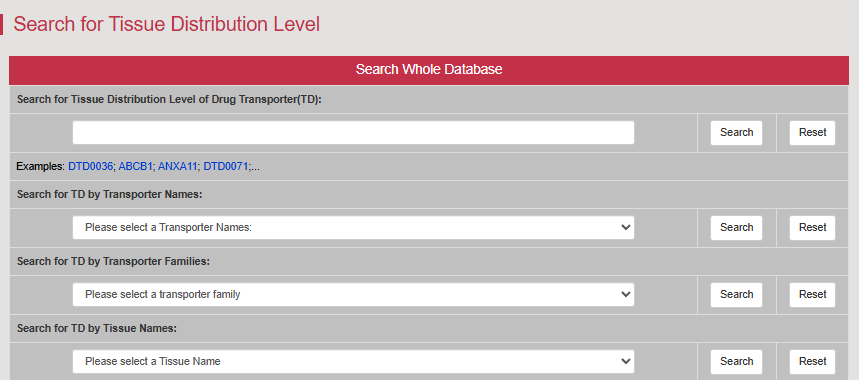Reset the Drug Transporter text search

[812, 133]
